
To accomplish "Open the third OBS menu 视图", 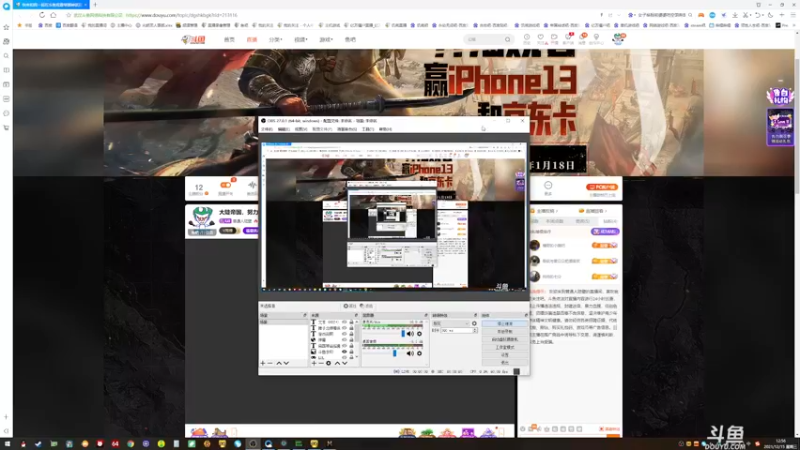I will point(301,129).
